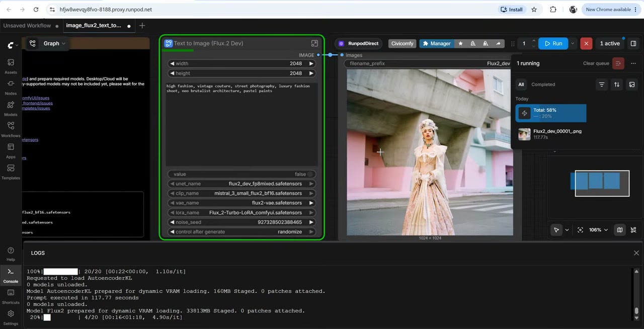
Task: Open the select mode chevron dropdown
Action: click(x=567, y=230)
